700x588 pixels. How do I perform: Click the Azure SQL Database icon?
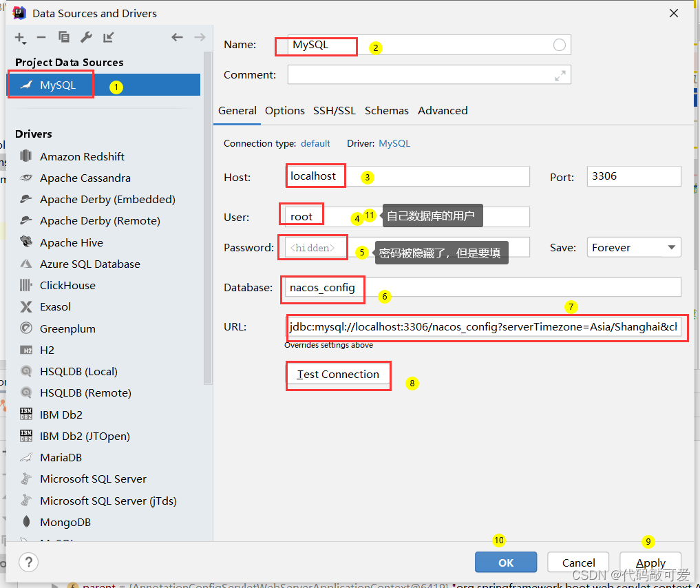tap(26, 264)
